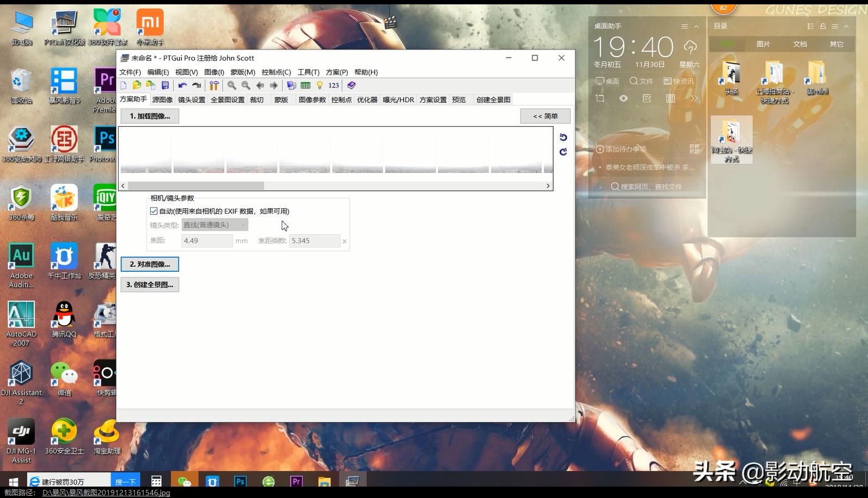Open Photoshop from the taskbar

click(x=240, y=481)
